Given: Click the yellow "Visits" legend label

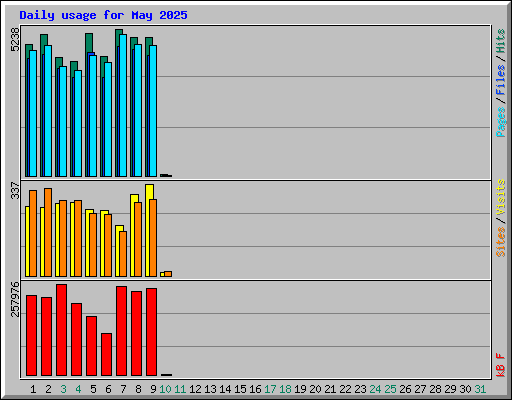Looking at the screenshot, I should coord(501,197).
